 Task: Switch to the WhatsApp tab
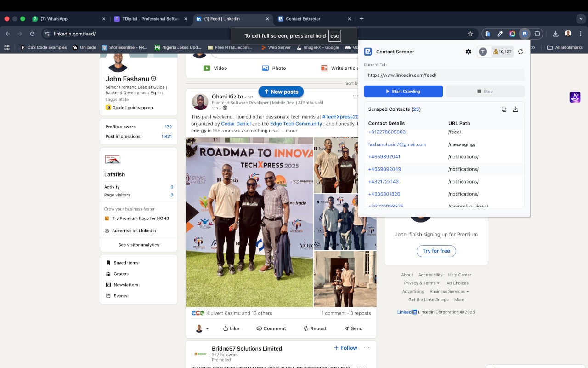(68, 19)
